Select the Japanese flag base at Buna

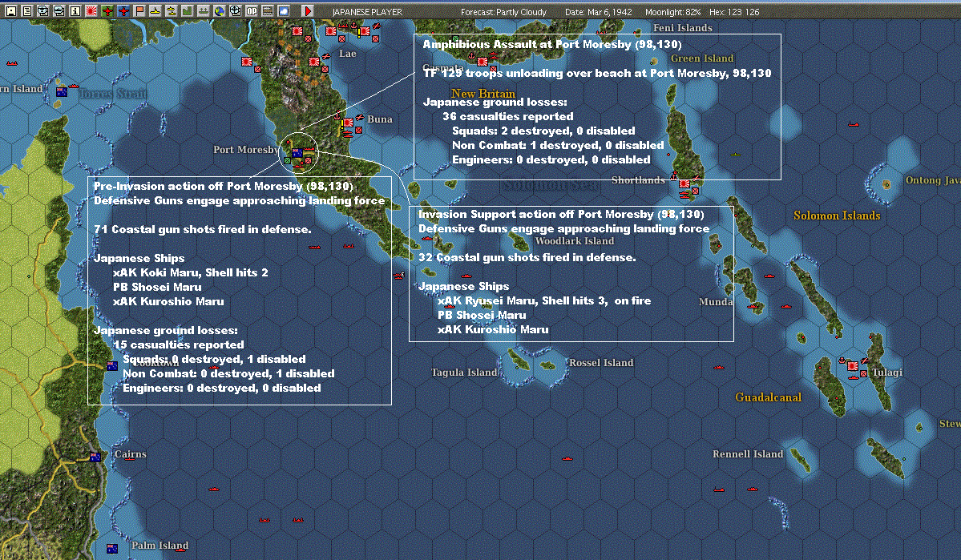point(348,123)
